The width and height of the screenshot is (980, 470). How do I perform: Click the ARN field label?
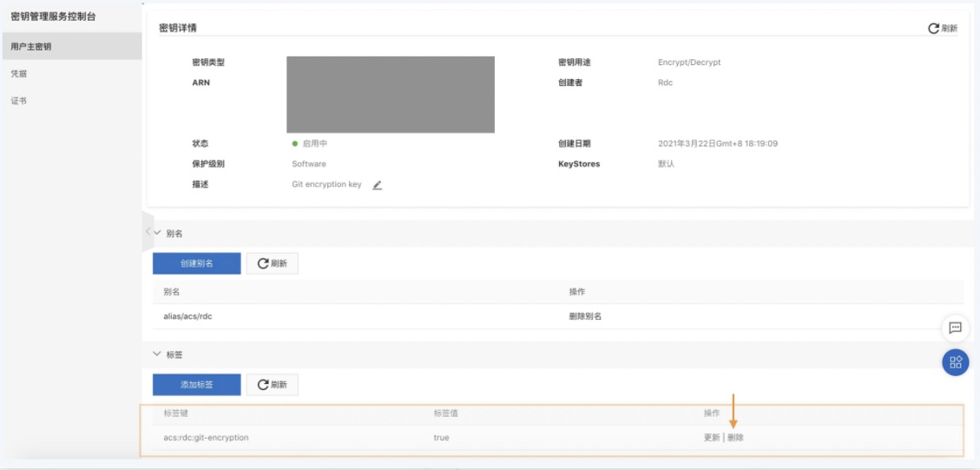201,83
